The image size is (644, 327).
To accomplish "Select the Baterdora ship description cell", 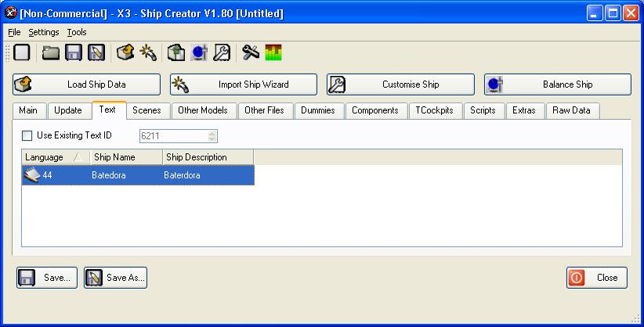I will [182, 175].
